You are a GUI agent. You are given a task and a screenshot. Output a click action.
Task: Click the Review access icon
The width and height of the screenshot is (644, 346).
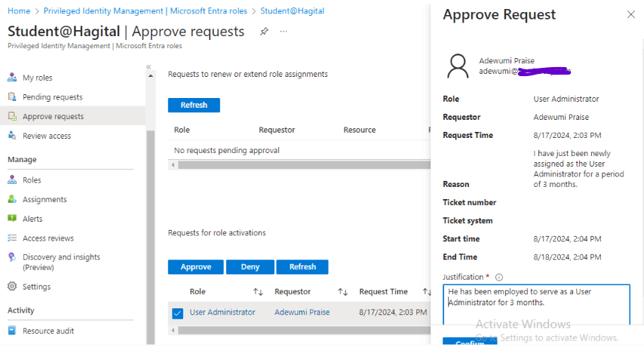pos(12,136)
